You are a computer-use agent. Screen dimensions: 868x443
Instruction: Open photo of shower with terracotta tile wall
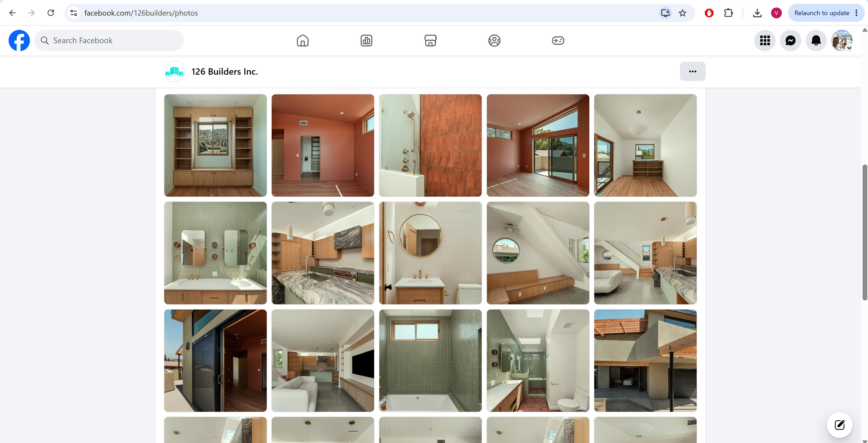(x=430, y=145)
